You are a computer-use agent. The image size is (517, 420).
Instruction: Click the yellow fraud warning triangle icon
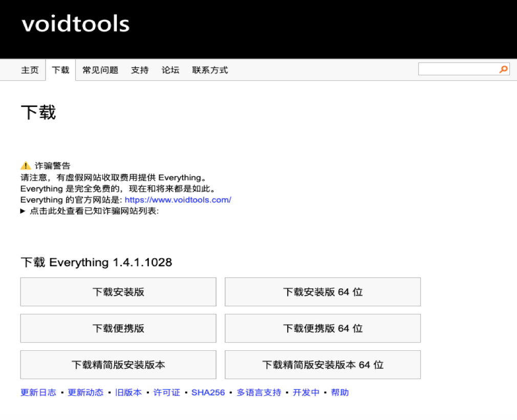(26, 165)
